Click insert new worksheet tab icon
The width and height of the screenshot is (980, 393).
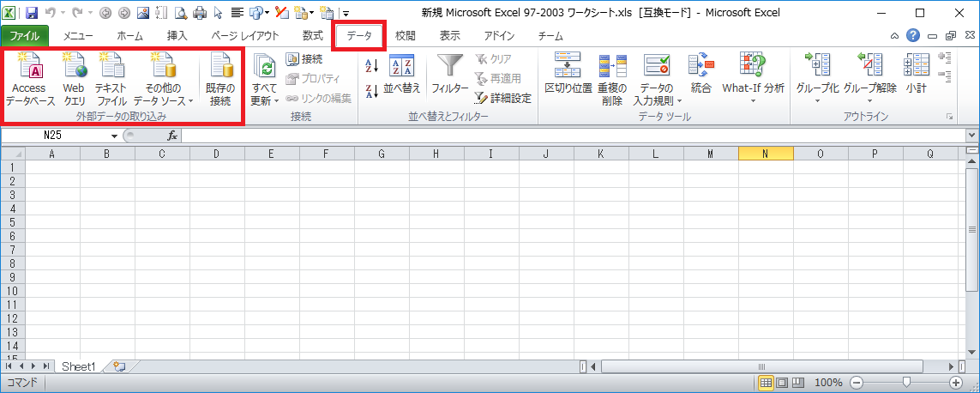[119, 366]
